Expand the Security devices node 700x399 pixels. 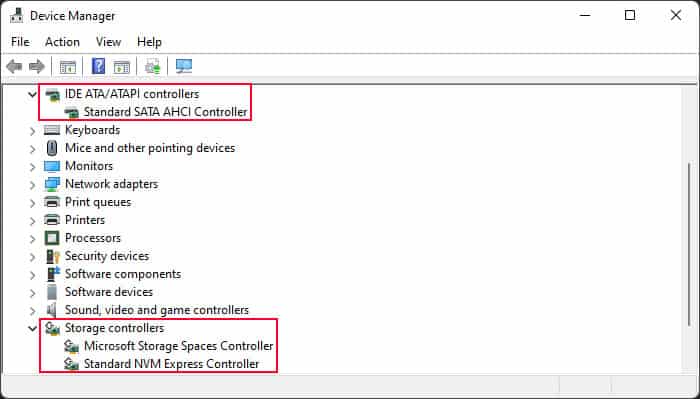(32, 257)
